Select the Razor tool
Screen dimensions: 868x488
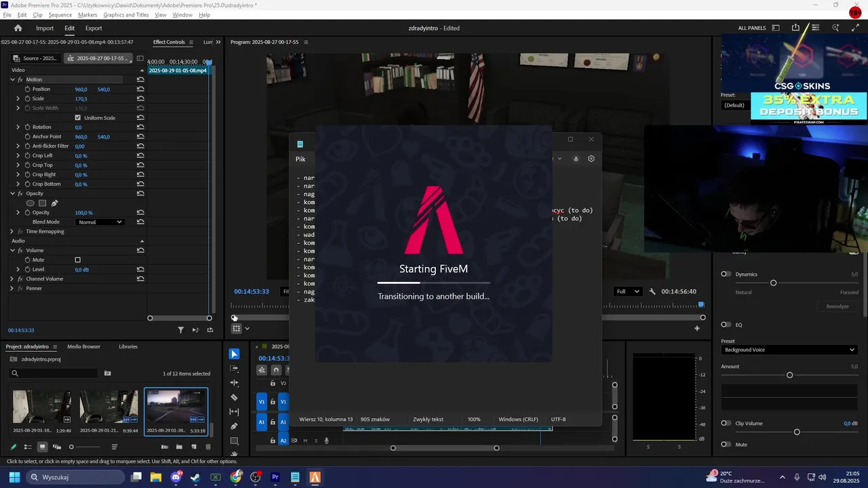coord(234,397)
